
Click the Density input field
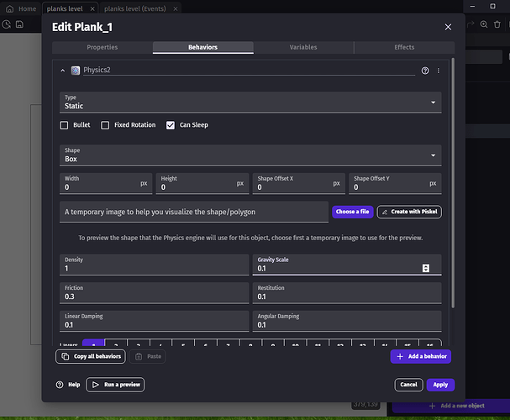pyautogui.click(x=154, y=265)
